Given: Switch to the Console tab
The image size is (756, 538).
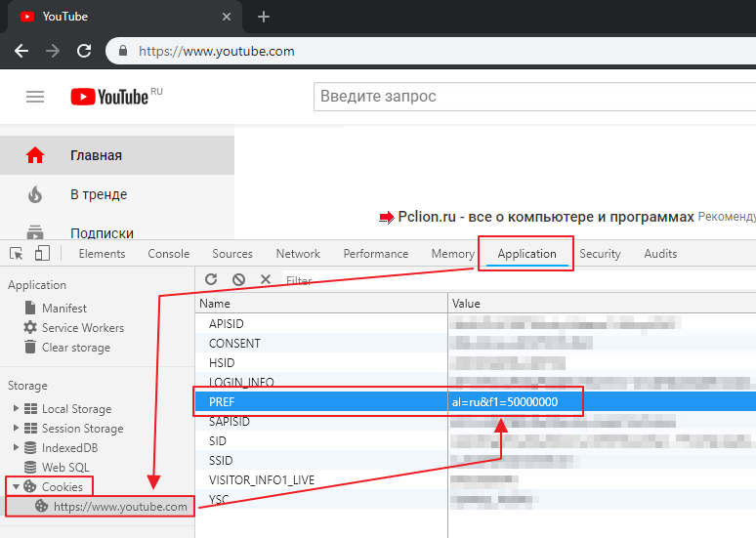Looking at the screenshot, I should (x=169, y=254).
